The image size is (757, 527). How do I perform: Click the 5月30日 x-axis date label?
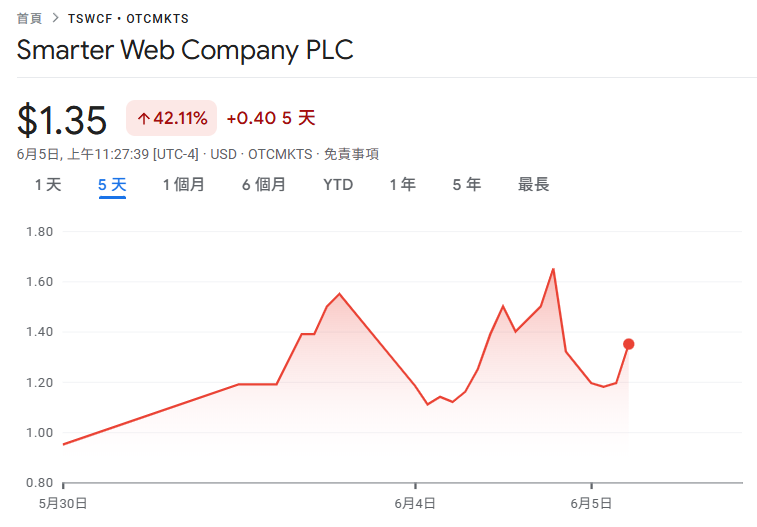[x=63, y=503]
